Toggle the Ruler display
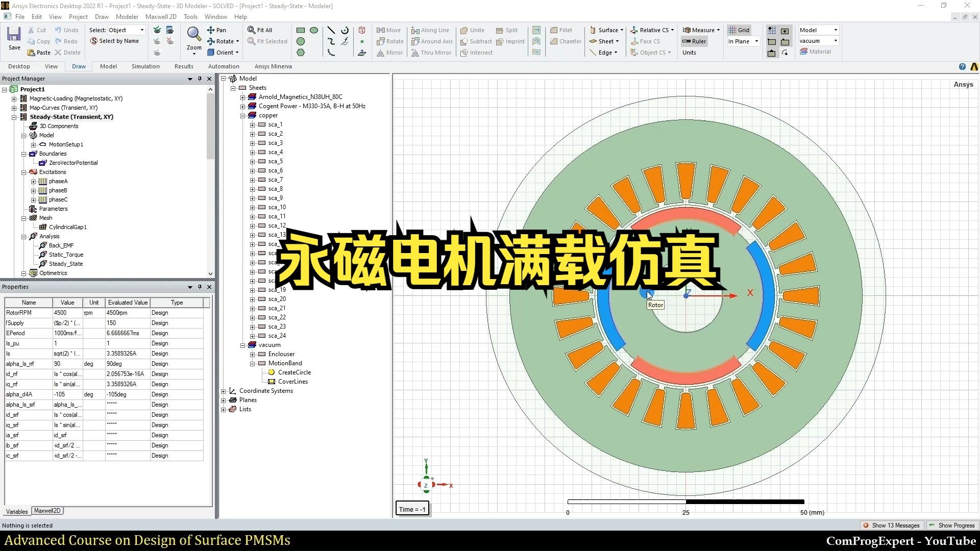Viewport: 980px width, 551px height. [x=694, y=41]
